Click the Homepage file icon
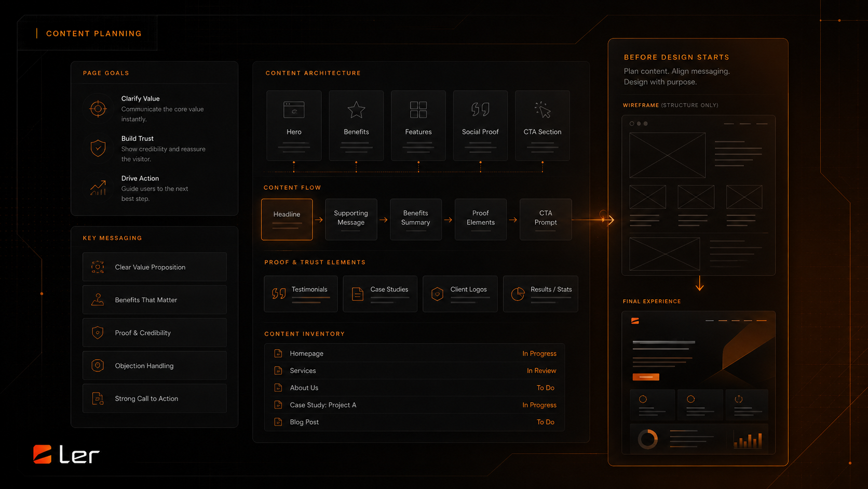 coord(278,353)
